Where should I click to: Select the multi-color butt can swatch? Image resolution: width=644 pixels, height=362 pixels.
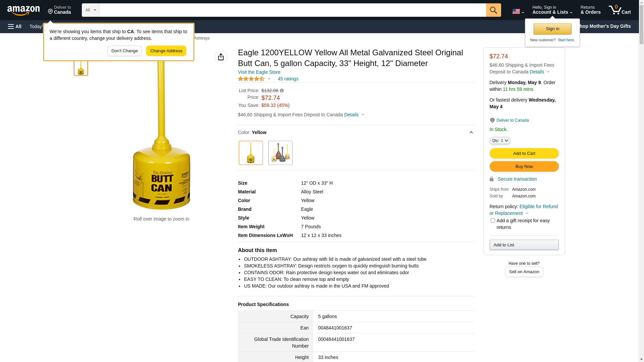pyautogui.click(x=280, y=153)
